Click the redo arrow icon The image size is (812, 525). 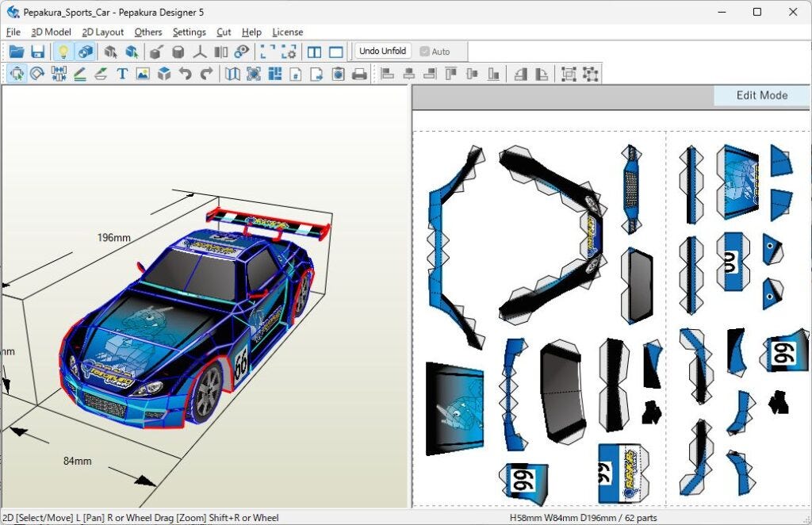tap(206, 74)
